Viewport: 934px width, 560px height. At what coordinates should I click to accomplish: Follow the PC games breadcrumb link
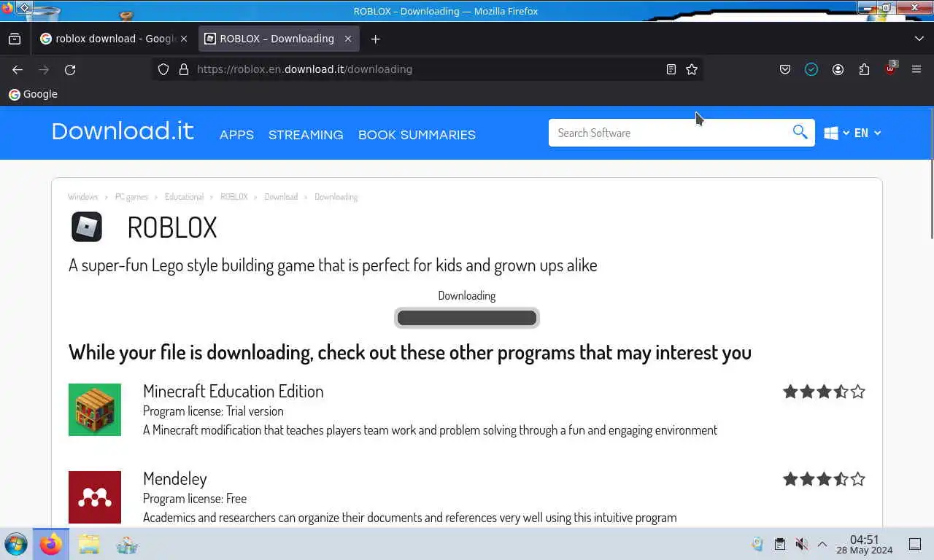click(x=131, y=197)
